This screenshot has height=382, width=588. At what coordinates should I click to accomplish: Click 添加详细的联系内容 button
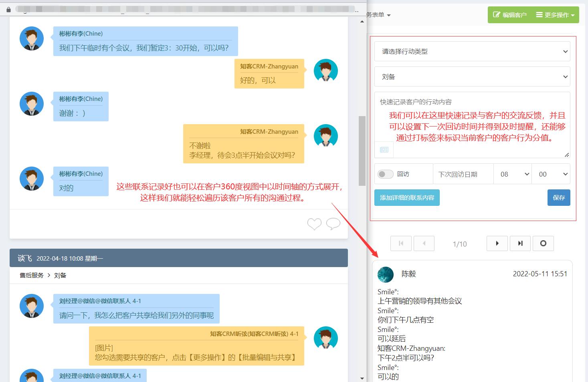407,198
